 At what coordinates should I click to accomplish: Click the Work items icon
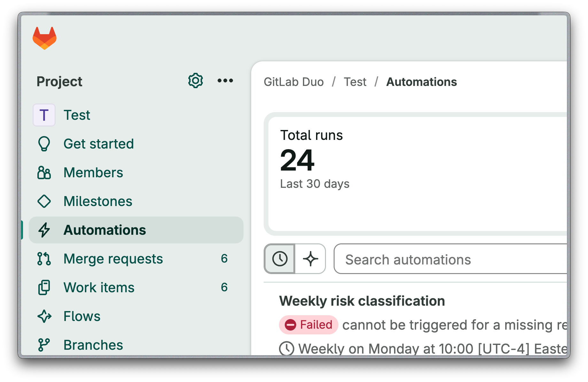(44, 287)
